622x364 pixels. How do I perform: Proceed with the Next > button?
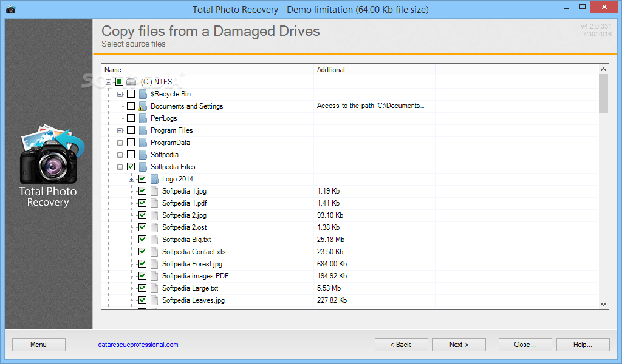click(x=459, y=345)
